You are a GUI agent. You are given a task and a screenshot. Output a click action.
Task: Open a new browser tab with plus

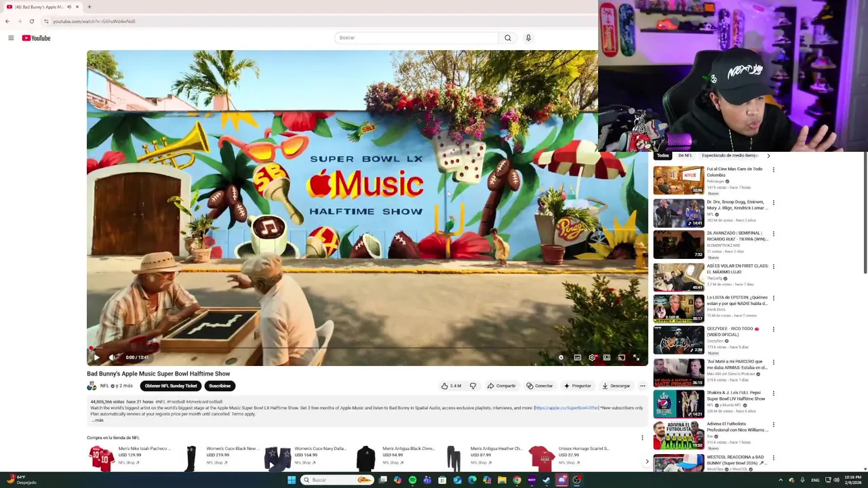pyautogui.click(x=89, y=7)
